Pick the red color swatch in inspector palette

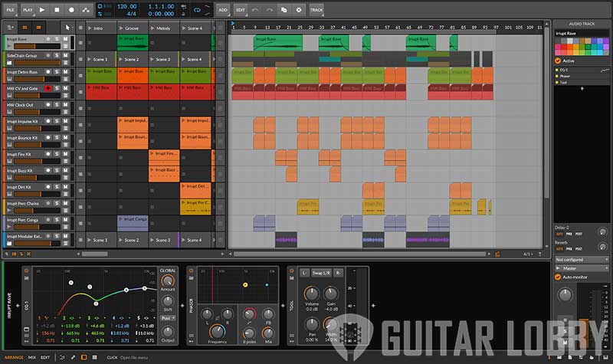tap(564, 47)
